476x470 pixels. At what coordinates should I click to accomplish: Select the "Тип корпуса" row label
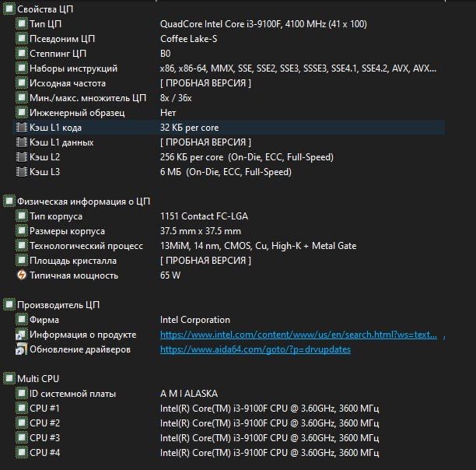pos(56,216)
